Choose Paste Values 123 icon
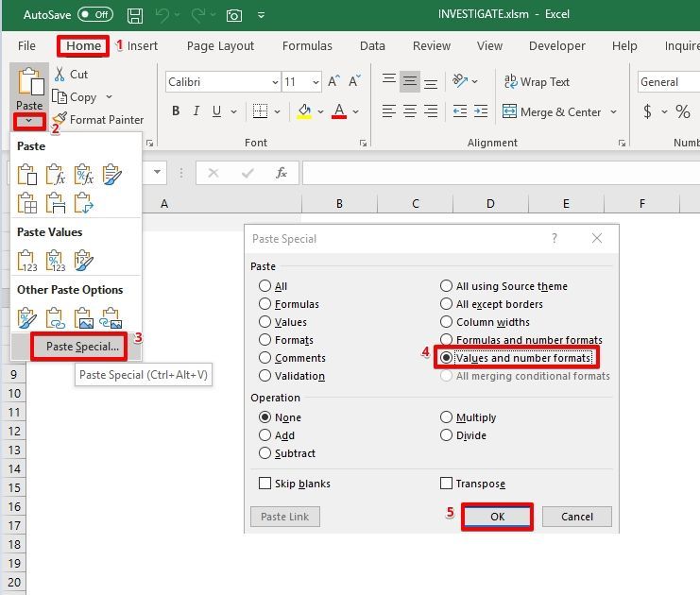The height and width of the screenshot is (595, 700). pyautogui.click(x=26, y=261)
